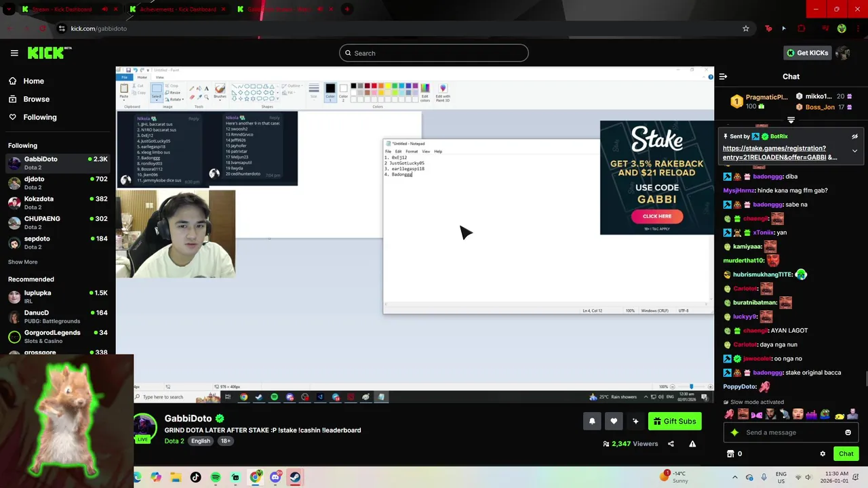Open chat settings gear
Image resolution: width=868 pixels, height=488 pixels.
(823, 453)
